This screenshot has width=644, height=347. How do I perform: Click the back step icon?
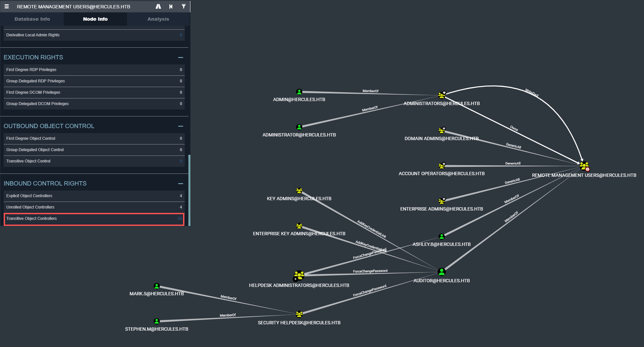click(x=171, y=6)
